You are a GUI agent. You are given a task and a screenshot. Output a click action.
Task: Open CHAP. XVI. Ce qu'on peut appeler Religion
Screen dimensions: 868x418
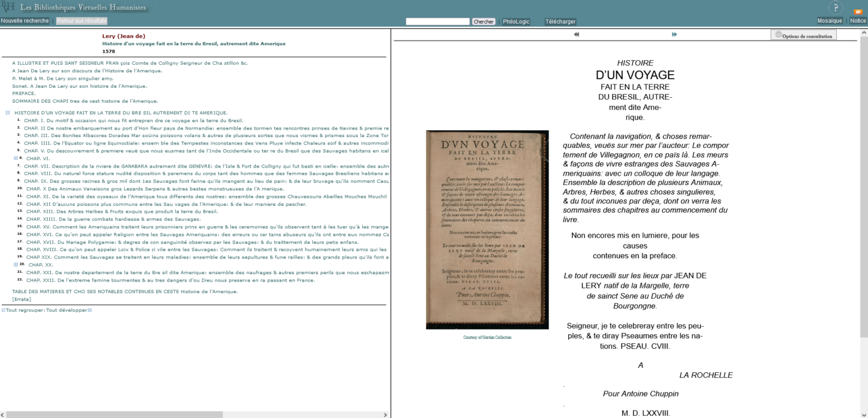[208, 234]
